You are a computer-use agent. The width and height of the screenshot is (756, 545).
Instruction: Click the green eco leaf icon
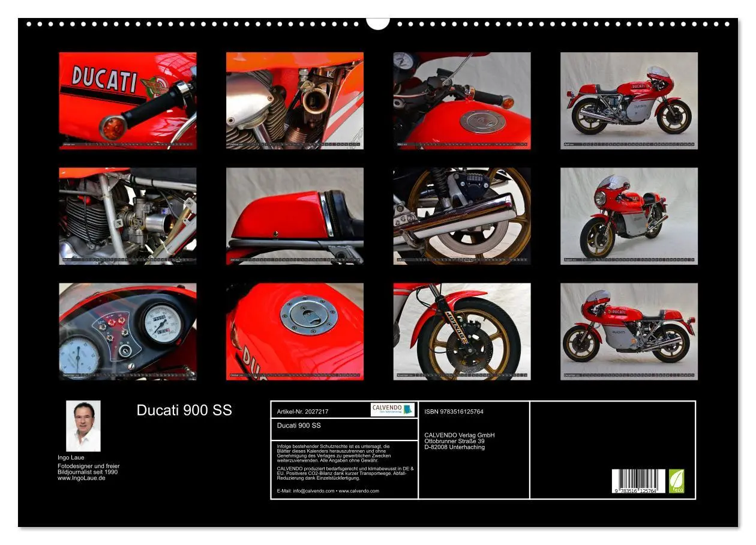[x=676, y=481]
